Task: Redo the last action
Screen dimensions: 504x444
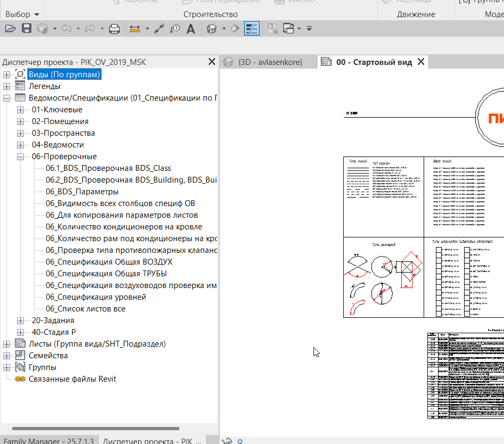Action: click(90, 29)
